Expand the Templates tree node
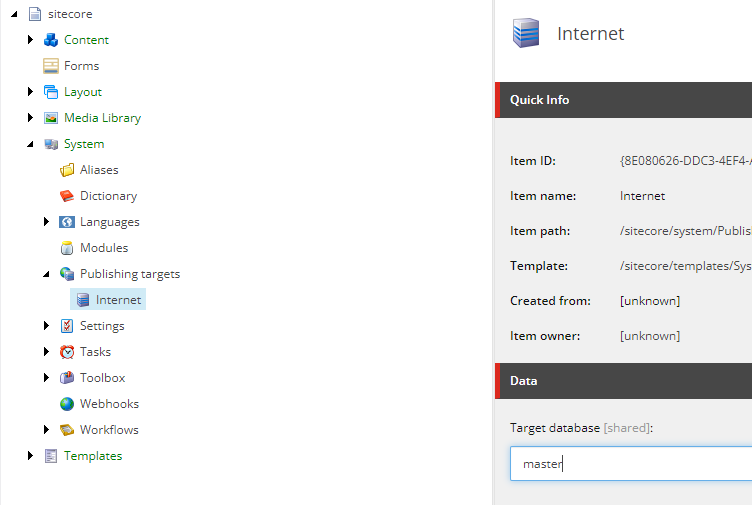Viewport: 752px width, 505px height. point(30,456)
